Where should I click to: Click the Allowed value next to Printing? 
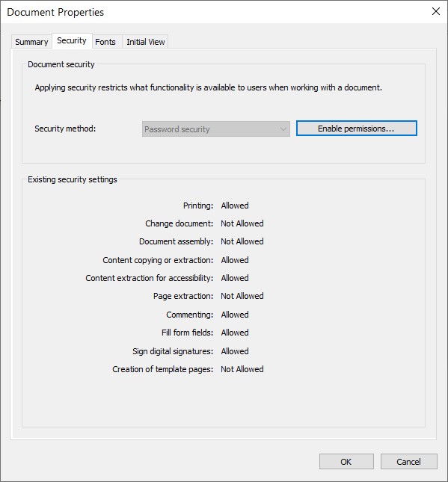tap(234, 206)
